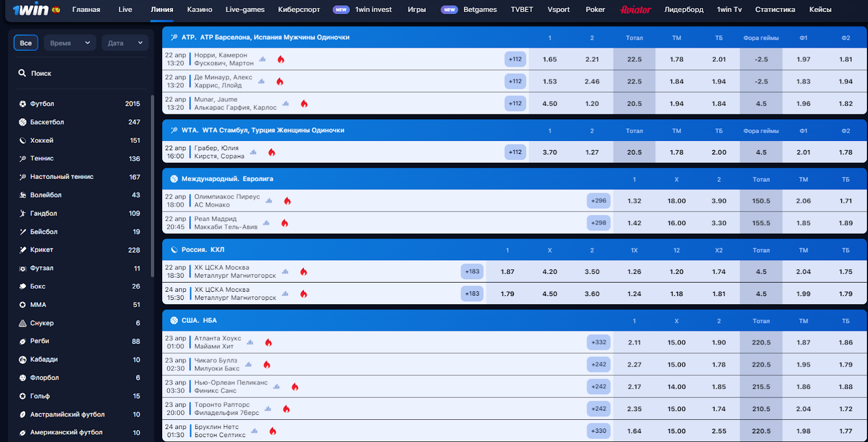Open stats icon for Олимпиакос Пиреус match
868x442 pixels.
click(x=269, y=201)
